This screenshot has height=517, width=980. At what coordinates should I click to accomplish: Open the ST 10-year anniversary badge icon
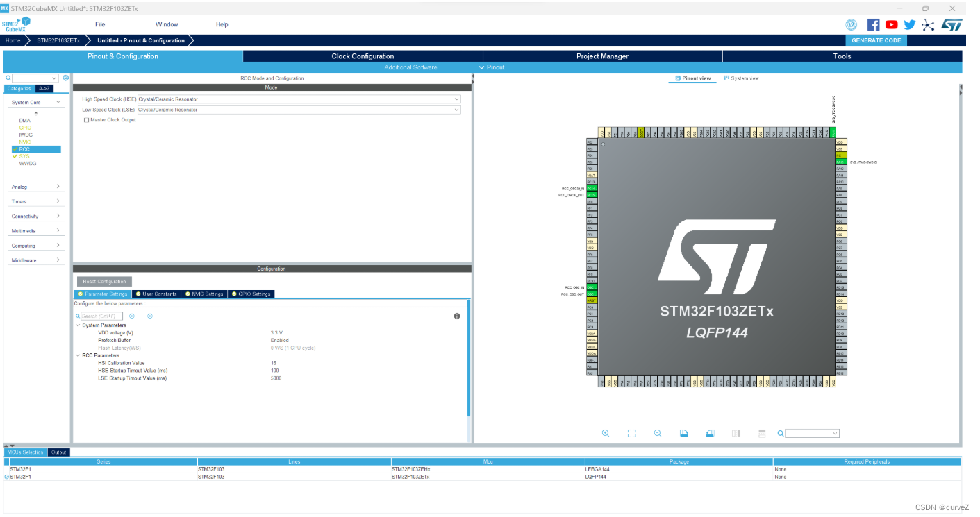click(x=851, y=24)
